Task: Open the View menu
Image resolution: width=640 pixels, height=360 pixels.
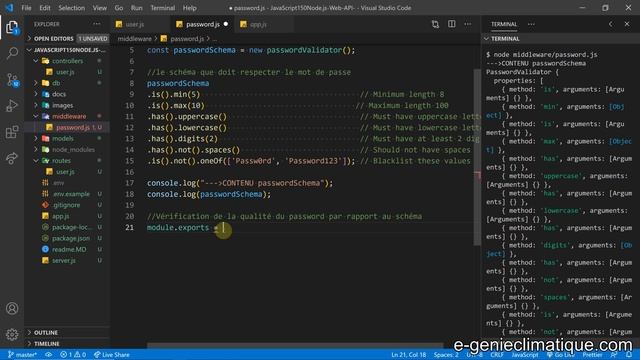Action: [99, 8]
